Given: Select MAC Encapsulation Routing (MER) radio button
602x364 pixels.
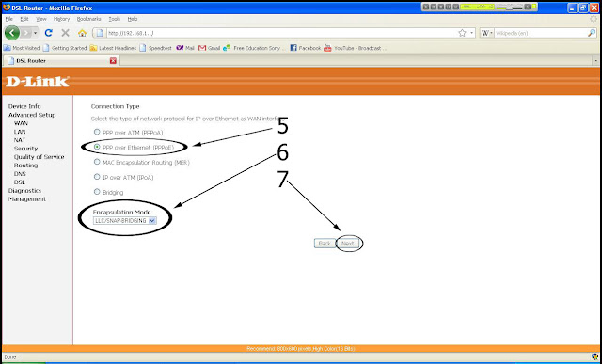Looking at the screenshot, I should click(x=97, y=162).
